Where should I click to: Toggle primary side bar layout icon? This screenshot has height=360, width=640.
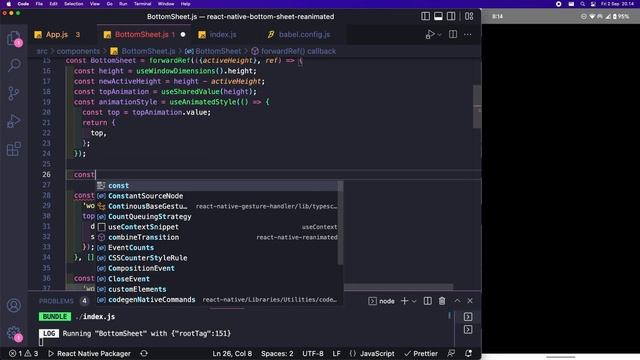pyautogui.click(x=425, y=16)
